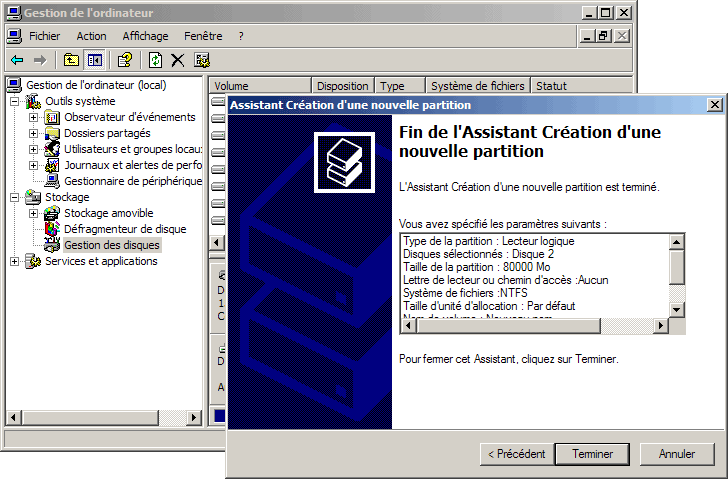The width and height of the screenshot is (728, 479).
Task: Collapse the Outils système node
Action: pos(15,101)
